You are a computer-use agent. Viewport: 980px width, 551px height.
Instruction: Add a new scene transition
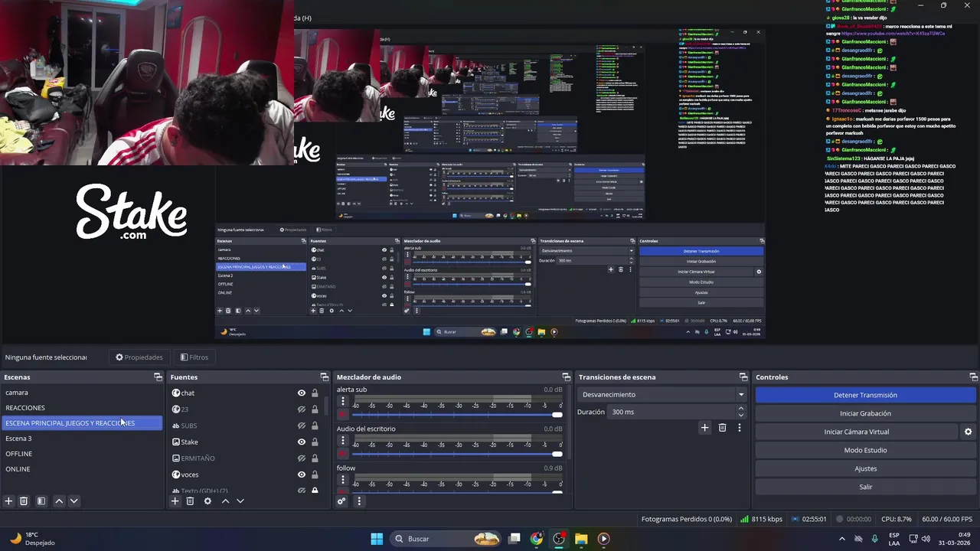(x=704, y=428)
